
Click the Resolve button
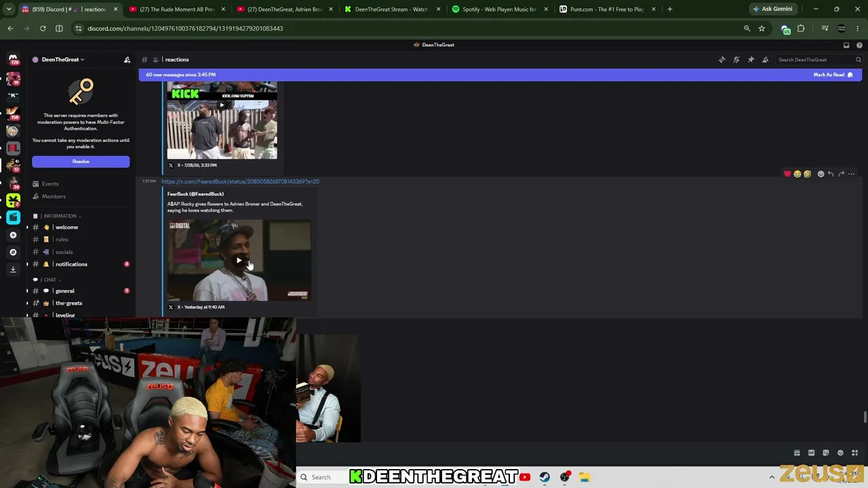(x=81, y=161)
